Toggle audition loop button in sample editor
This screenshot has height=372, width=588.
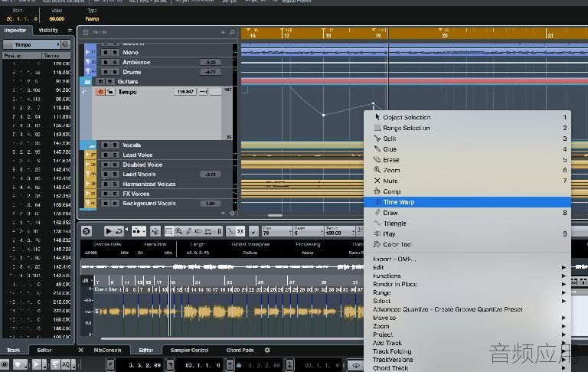(x=119, y=231)
